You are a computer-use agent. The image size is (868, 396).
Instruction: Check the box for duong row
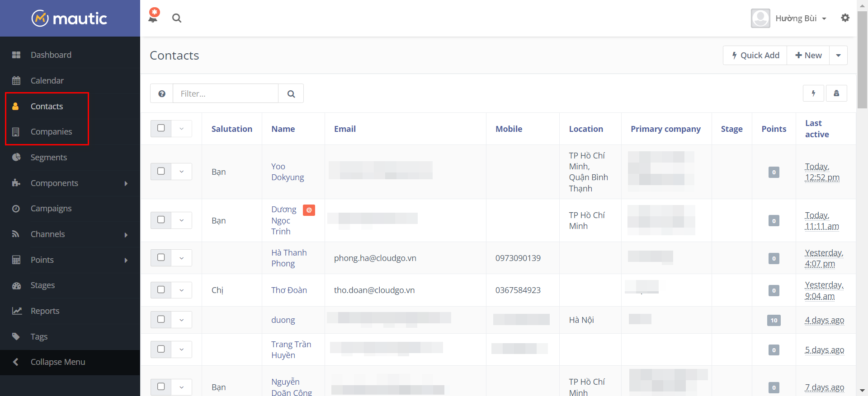161,319
